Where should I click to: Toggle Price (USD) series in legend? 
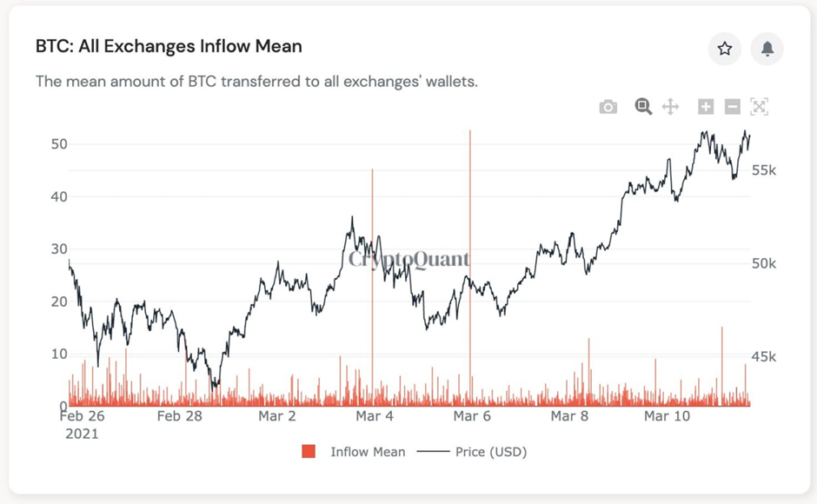491,451
